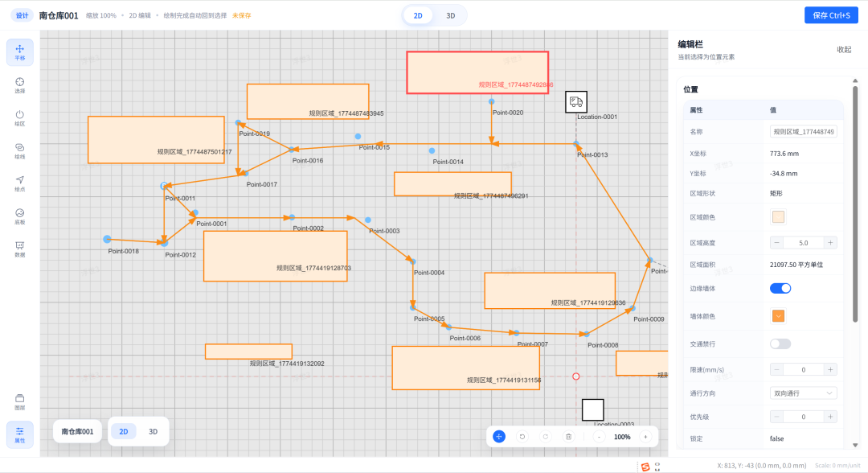
Task: Select node Point-0015
Action: click(358, 136)
